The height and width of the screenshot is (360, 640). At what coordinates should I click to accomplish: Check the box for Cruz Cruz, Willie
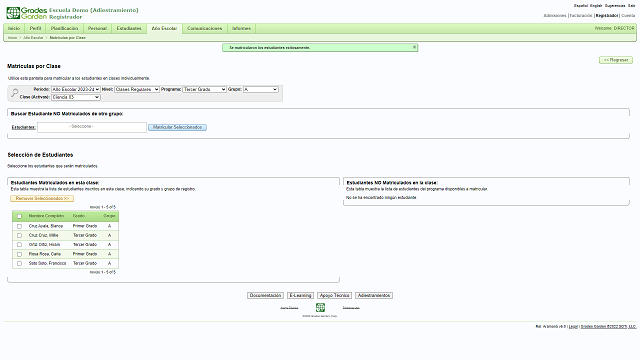pyautogui.click(x=19, y=236)
